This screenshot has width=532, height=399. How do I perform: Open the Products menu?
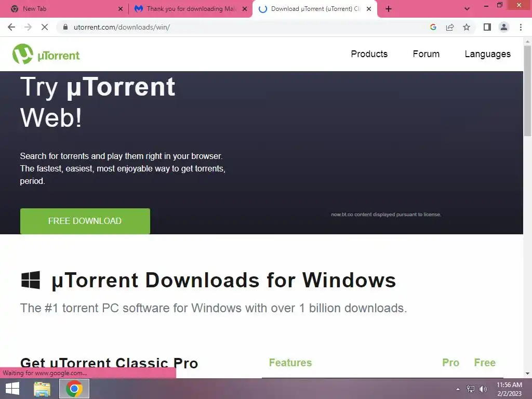tap(369, 54)
